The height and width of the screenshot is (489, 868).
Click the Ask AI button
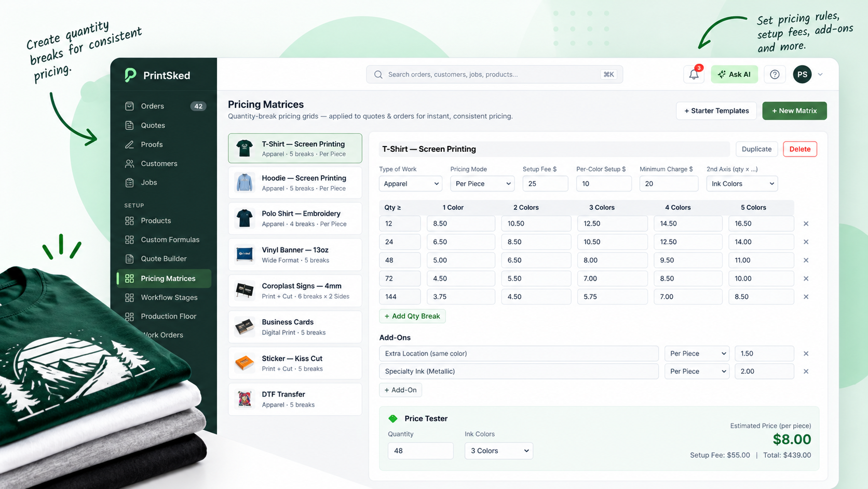(734, 74)
